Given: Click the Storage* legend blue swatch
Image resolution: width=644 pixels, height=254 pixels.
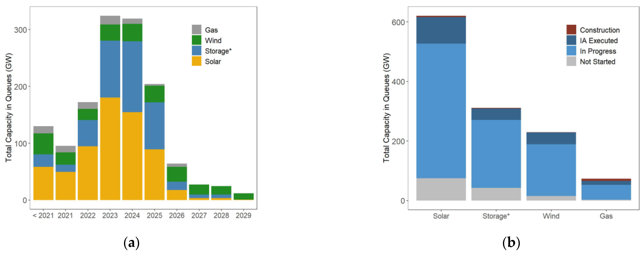Looking at the screenshot, I should (196, 50).
